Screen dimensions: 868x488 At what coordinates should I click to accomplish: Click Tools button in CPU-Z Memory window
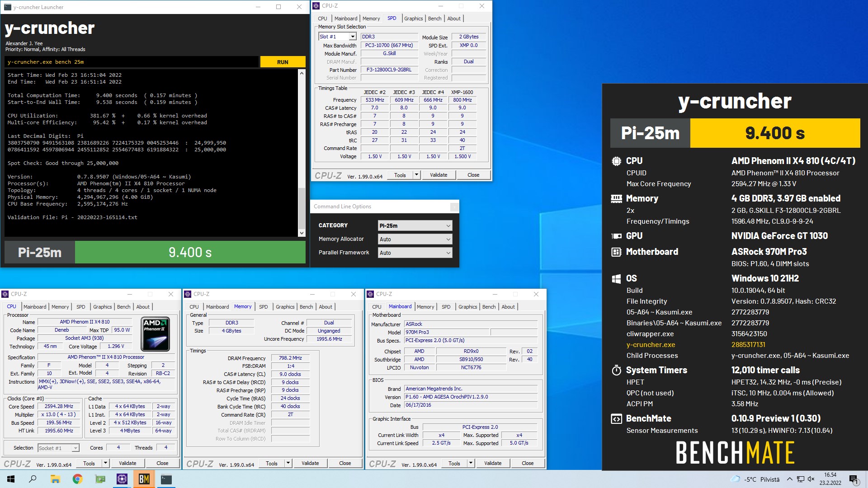[x=271, y=463]
